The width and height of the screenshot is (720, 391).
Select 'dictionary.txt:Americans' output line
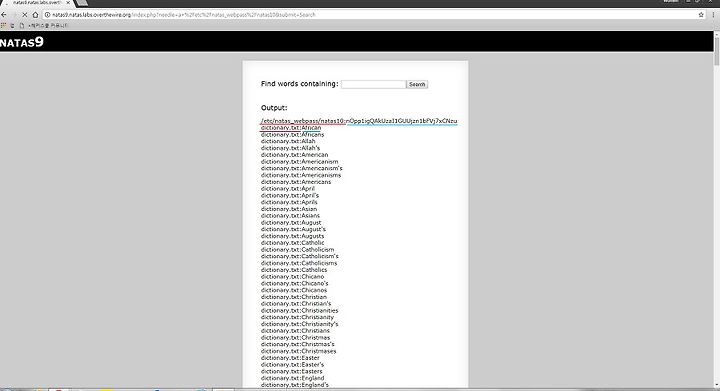(x=296, y=182)
